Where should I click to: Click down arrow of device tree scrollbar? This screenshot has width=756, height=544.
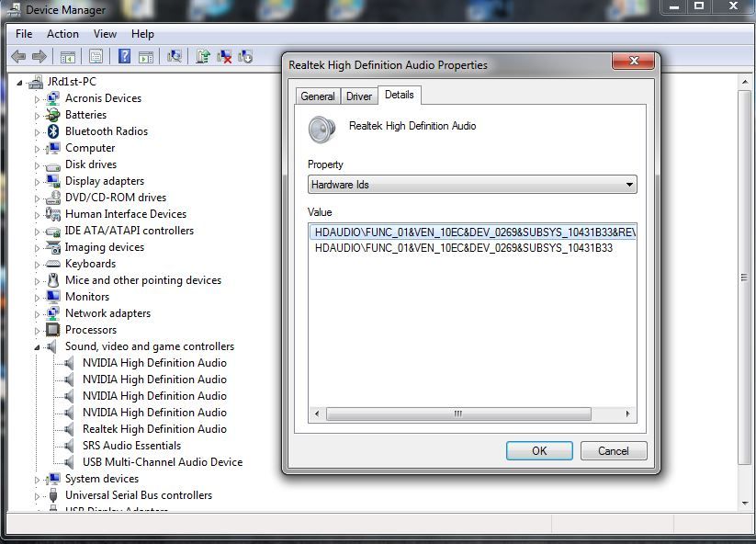[x=745, y=504]
